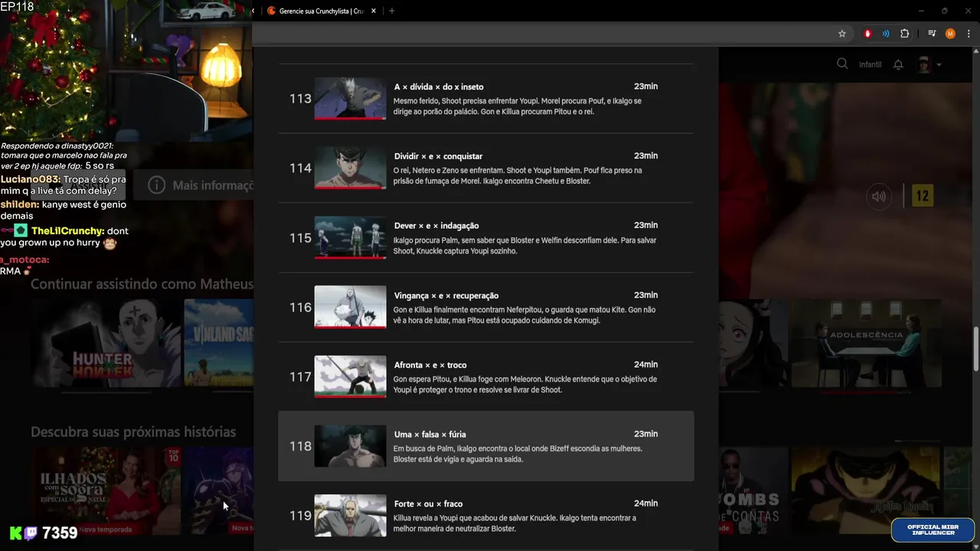The image size is (980, 551).
Task: Click the browser page vertical scrollbar thumb
Action: pyautogui.click(x=975, y=348)
